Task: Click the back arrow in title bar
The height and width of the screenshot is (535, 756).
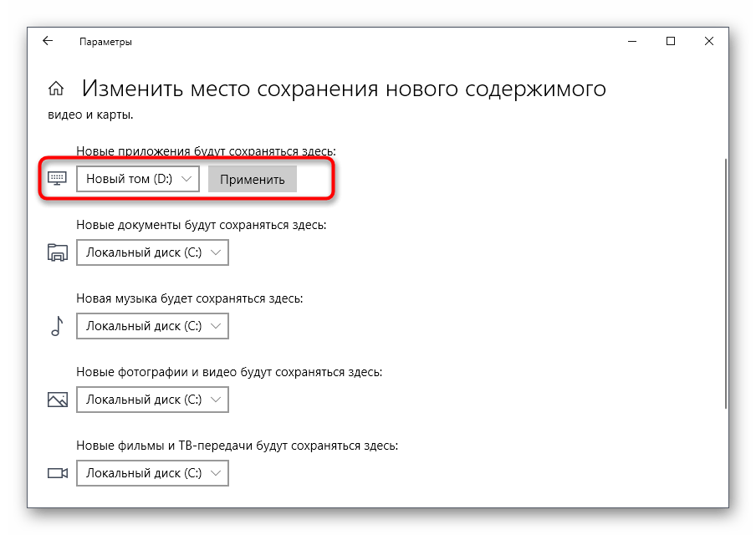Action: (48, 41)
